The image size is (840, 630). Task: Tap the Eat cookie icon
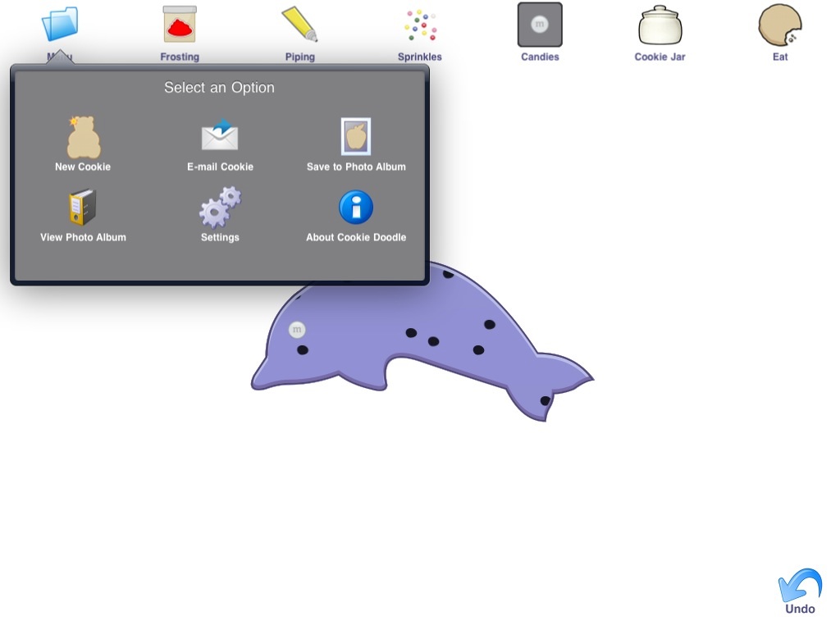pyautogui.click(x=780, y=25)
